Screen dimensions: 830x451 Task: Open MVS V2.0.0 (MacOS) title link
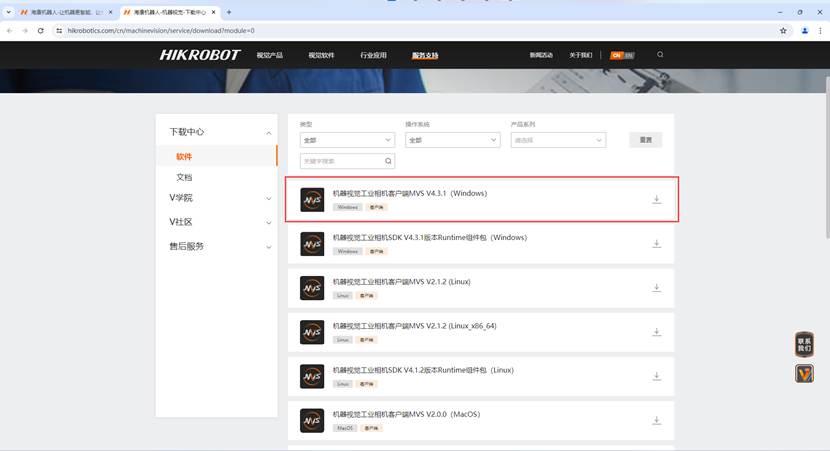tap(406, 414)
